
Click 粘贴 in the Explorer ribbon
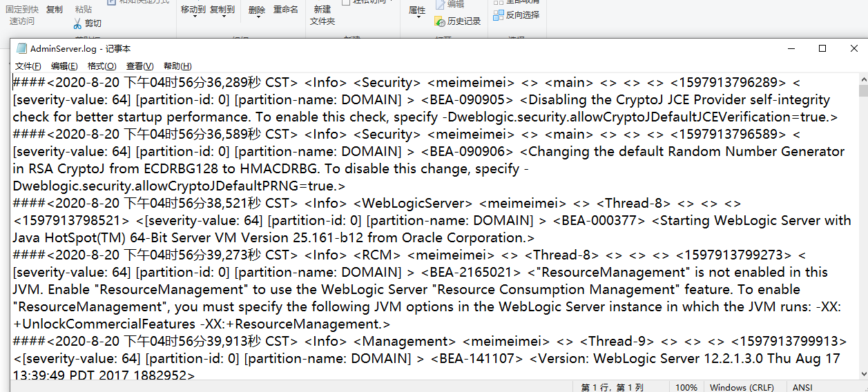tap(84, 10)
